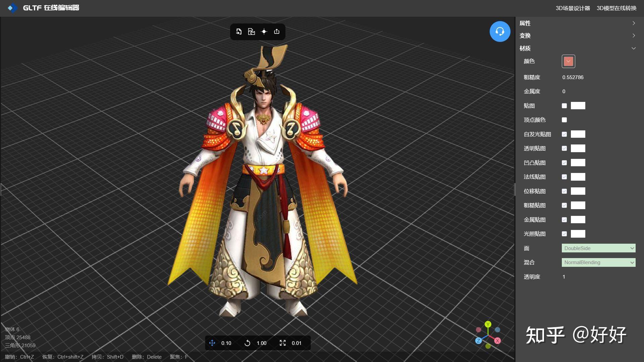Click the green Y axis gizmo ball
Viewport: 644px width, 362px height.
pos(488,324)
